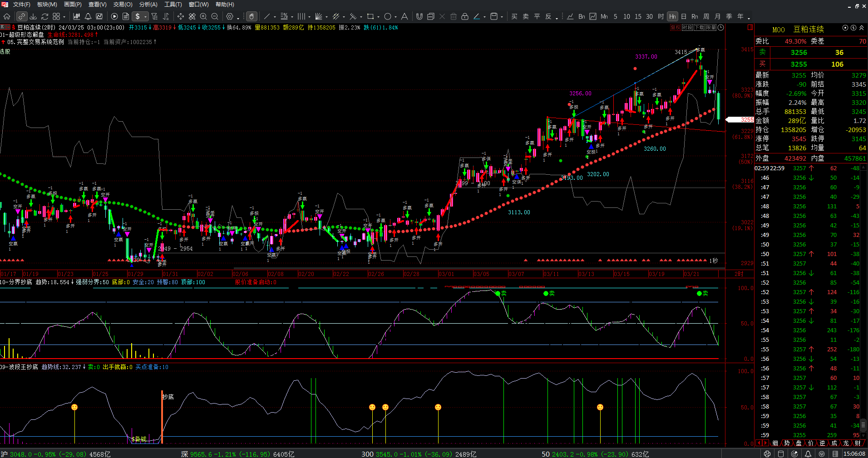Expand the line tool dropdown arrow

pos(275,17)
